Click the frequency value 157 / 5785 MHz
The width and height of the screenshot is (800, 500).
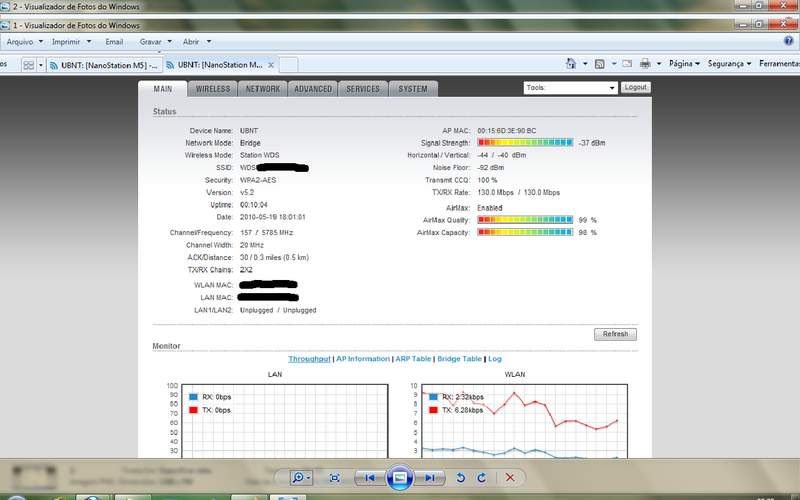[266, 233]
